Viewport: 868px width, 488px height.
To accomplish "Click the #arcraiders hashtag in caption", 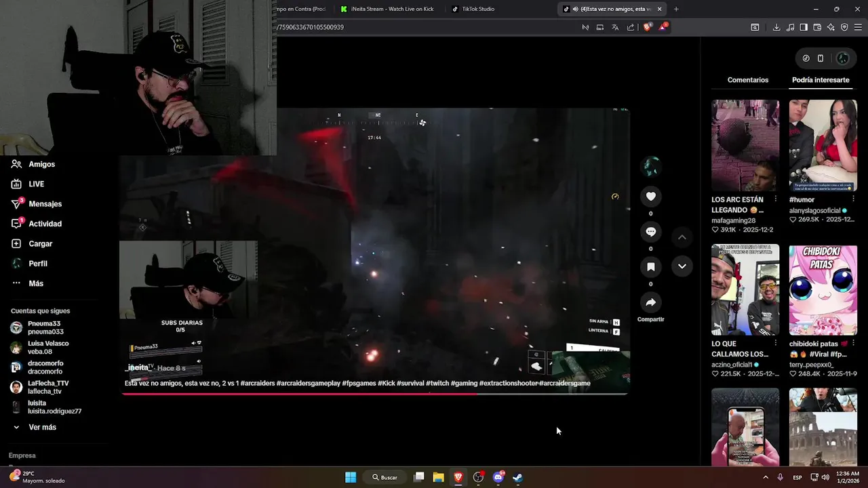I will 257,384.
